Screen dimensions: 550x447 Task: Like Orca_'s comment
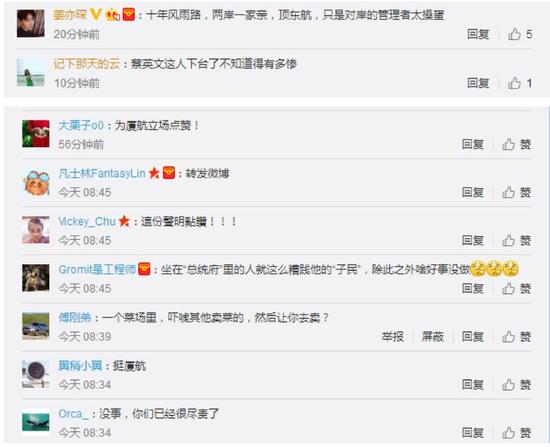(516, 433)
